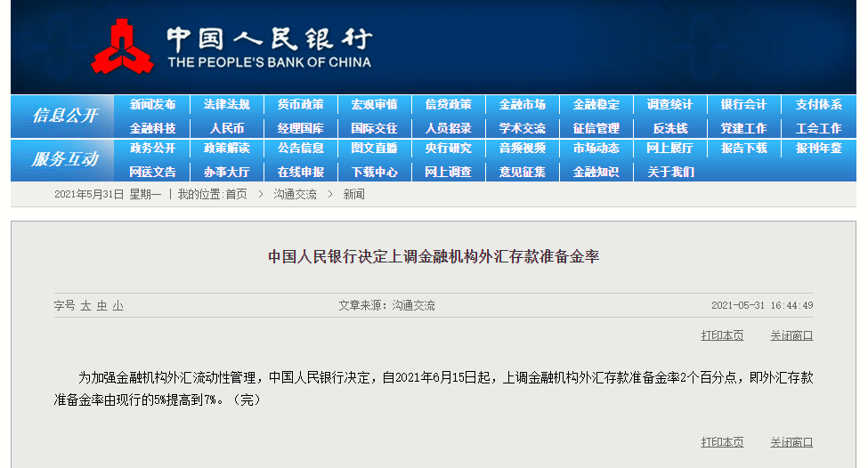Click the 服务互动 section header
Image resolution: width=868 pixels, height=468 pixels.
pos(64,160)
